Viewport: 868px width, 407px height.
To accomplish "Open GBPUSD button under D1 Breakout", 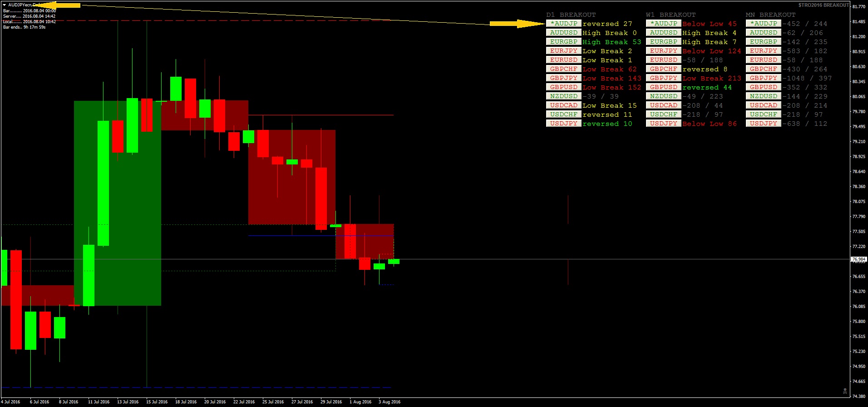I will pos(563,87).
